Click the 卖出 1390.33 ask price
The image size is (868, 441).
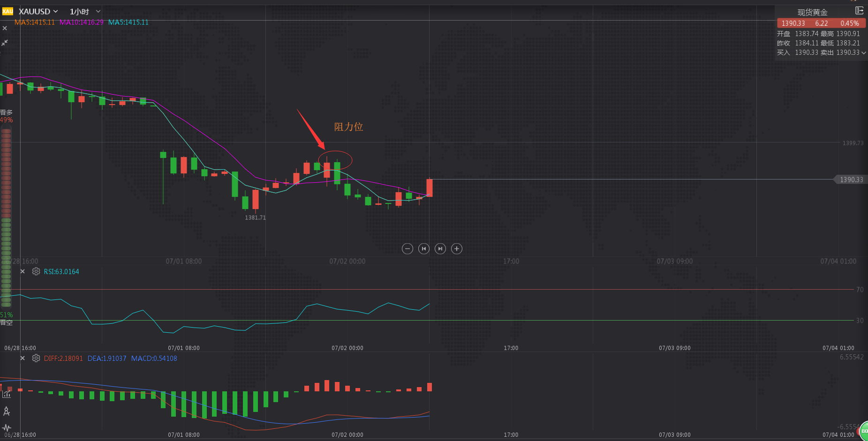840,52
